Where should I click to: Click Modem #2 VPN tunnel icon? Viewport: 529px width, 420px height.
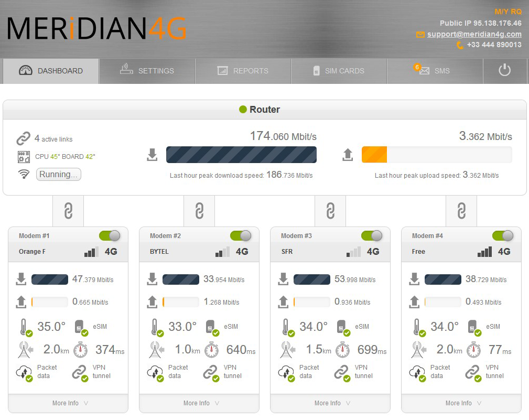coord(211,373)
